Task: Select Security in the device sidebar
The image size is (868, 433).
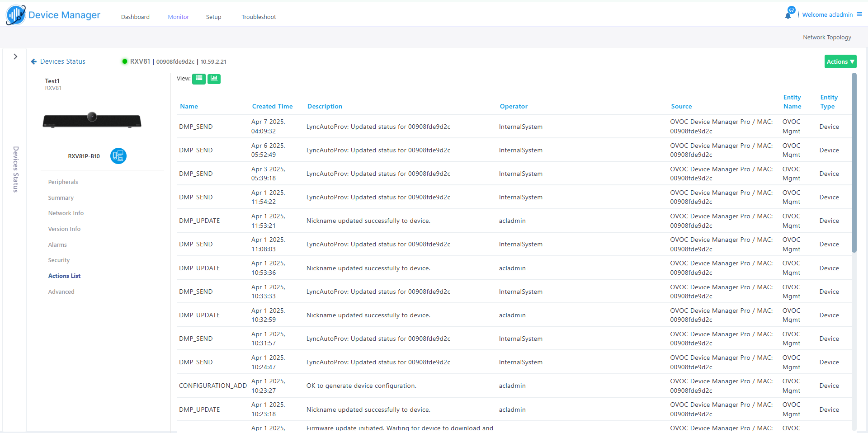Action: click(59, 260)
